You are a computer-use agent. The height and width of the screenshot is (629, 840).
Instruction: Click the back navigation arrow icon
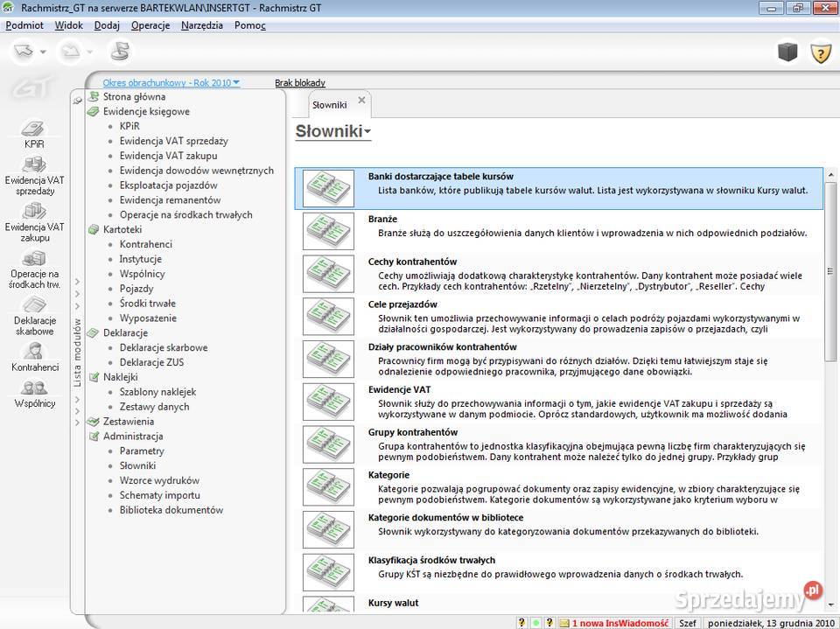pos(23,52)
